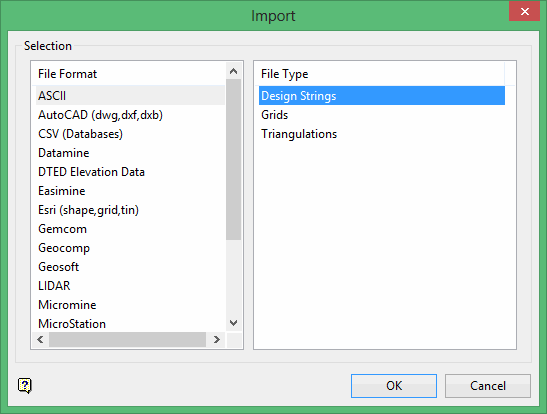547x414 pixels.
Task: Click scroll down arrow in File Format list
Action: (x=233, y=323)
